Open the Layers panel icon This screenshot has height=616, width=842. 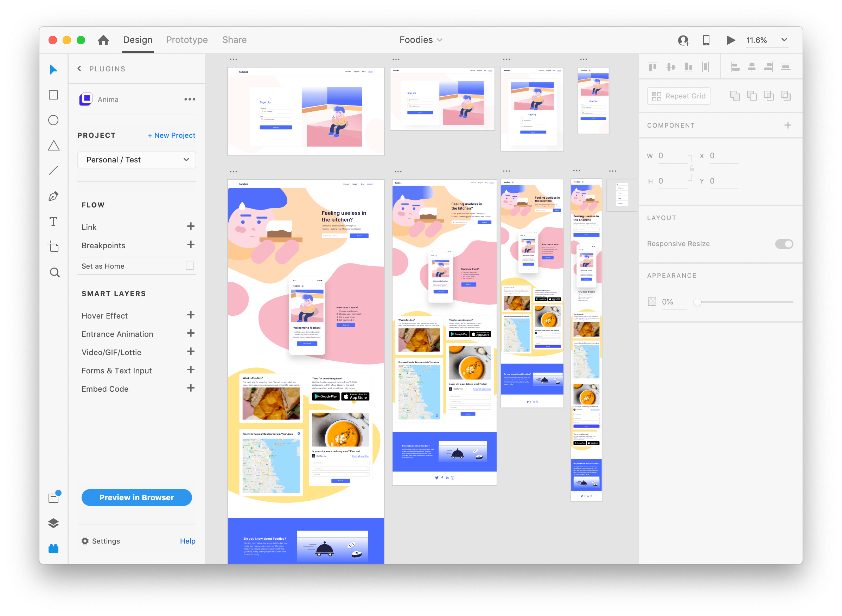[53, 523]
